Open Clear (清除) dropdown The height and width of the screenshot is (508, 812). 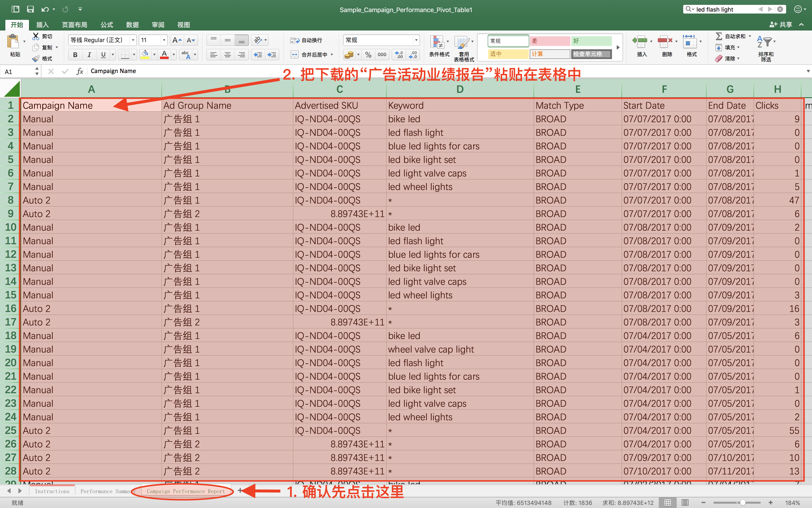coord(739,59)
